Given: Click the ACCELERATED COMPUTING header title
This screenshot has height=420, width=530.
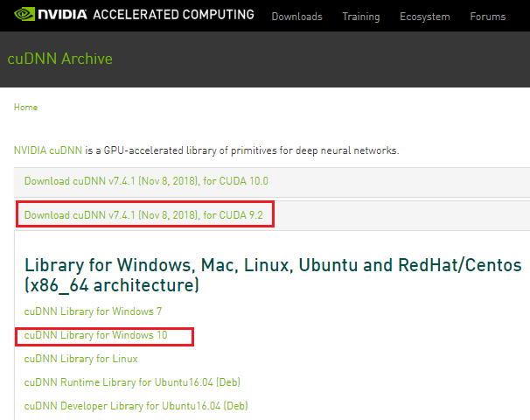Looking at the screenshot, I should (173, 15).
